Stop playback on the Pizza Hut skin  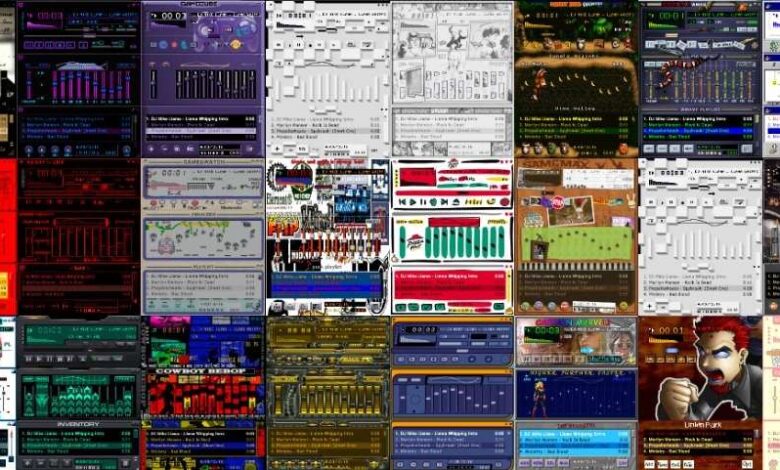[433, 202]
